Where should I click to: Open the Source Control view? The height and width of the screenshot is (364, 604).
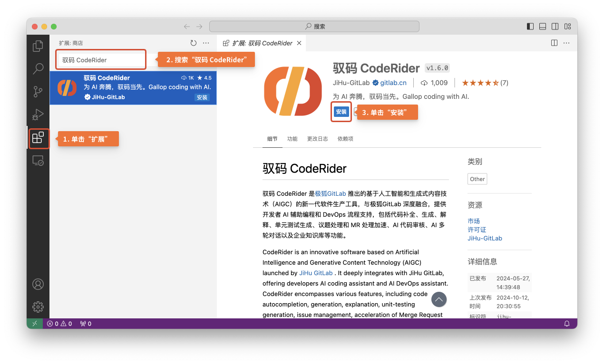pyautogui.click(x=38, y=92)
